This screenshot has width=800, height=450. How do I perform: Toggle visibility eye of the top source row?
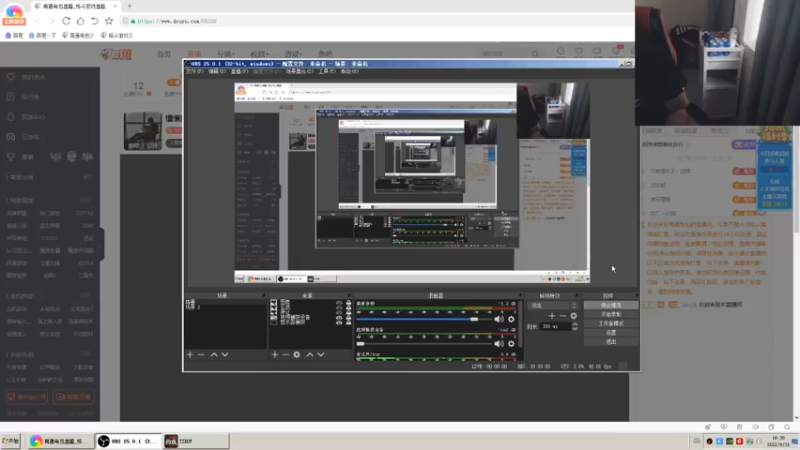339,303
